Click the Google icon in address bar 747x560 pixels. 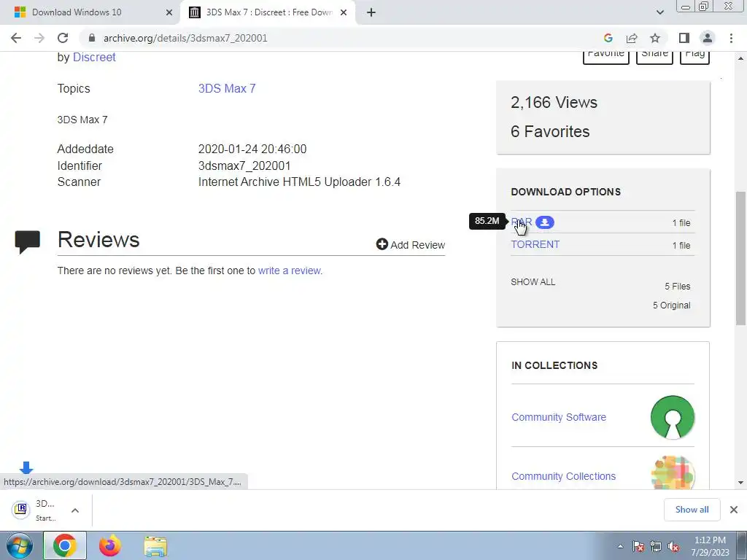(608, 38)
